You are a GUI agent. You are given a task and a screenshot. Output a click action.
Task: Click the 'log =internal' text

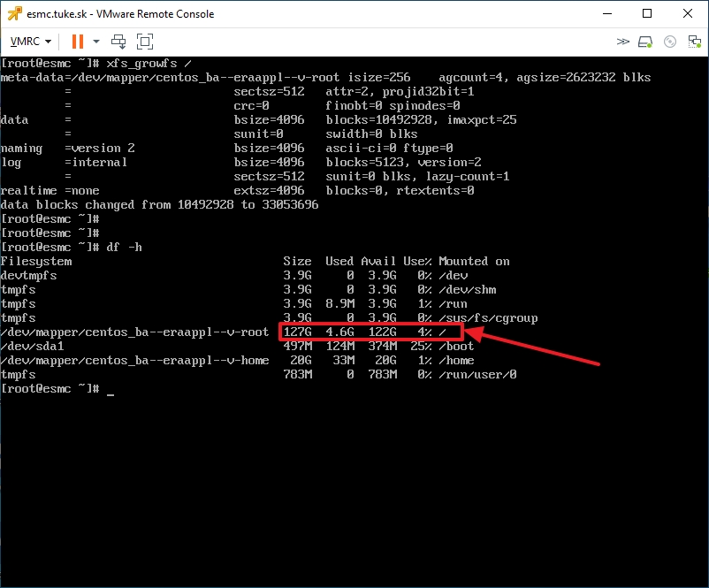click(x=65, y=163)
